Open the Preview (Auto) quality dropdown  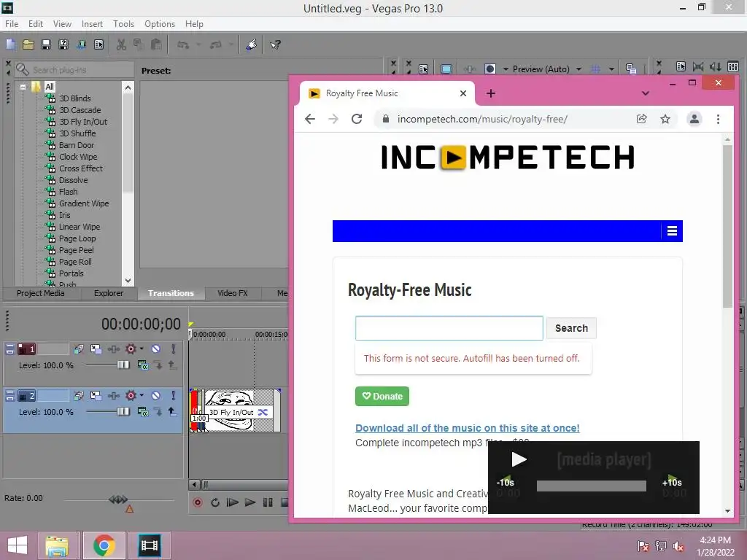point(578,69)
